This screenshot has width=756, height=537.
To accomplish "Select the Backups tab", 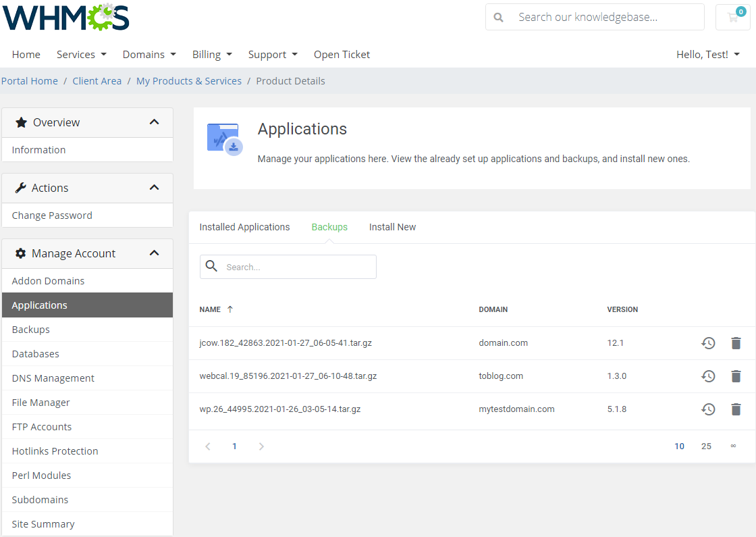I will click(329, 227).
